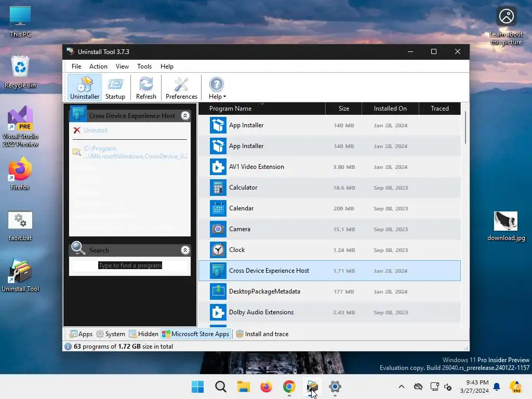
Task: Switch to the Apps tab
Action: [81, 334]
